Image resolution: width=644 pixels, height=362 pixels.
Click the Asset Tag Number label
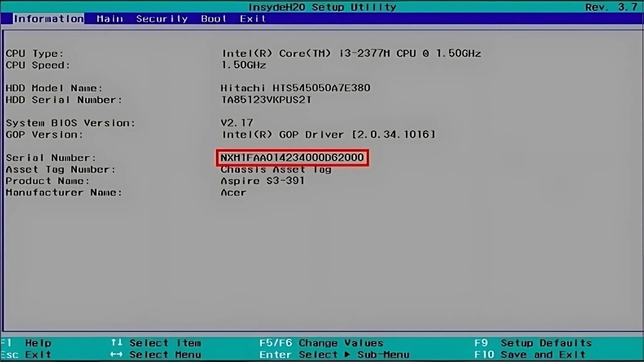point(61,169)
